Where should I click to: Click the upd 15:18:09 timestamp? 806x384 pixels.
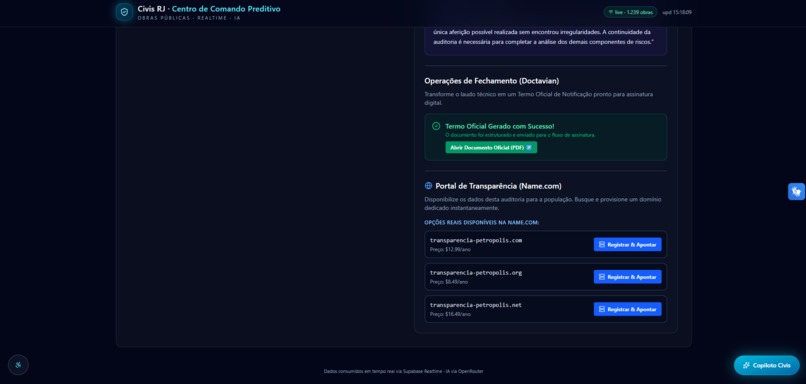pyautogui.click(x=677, y=12)
